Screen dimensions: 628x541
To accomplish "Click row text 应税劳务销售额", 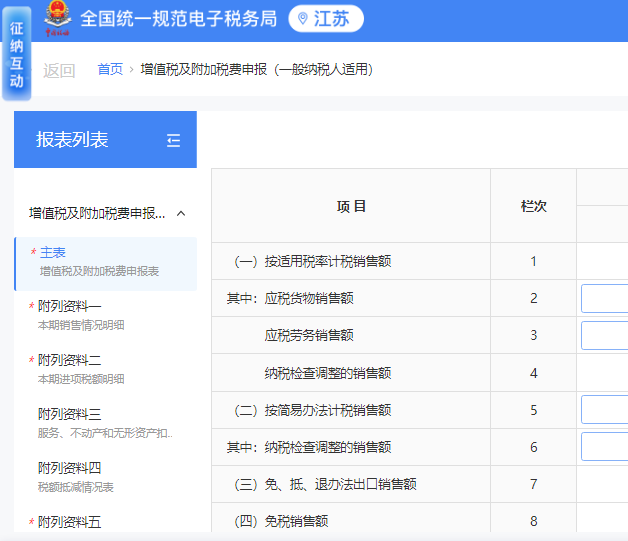I will point(309,335).
